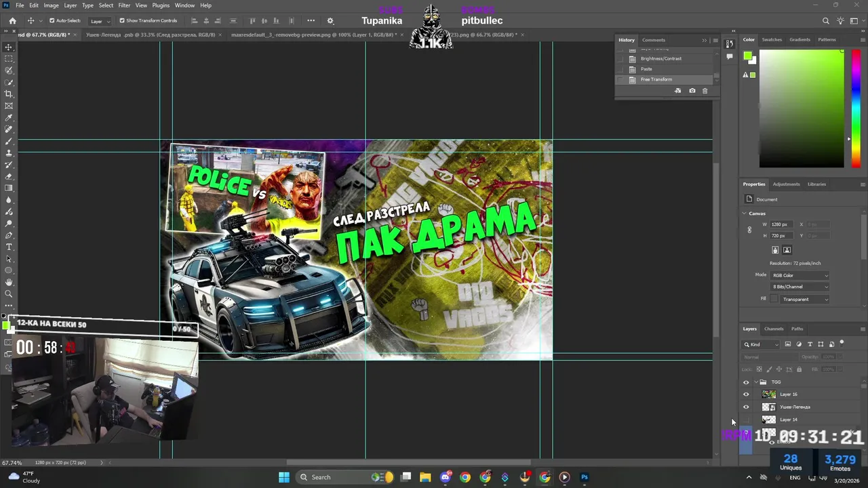Viewport: 868px width, 488px height.
Task: Create new document from current state
Action: [x=677, y=91]
